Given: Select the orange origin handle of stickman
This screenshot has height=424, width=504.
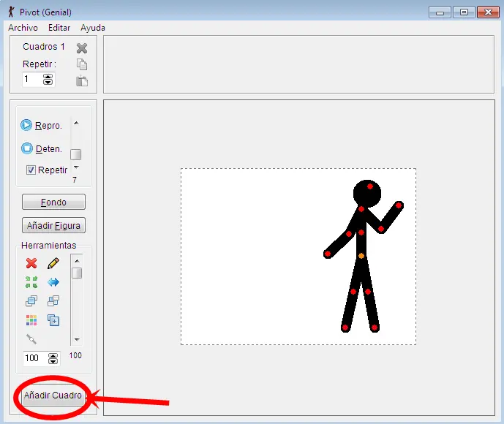Looking at the screenshot, I should (x=361, y=256).
